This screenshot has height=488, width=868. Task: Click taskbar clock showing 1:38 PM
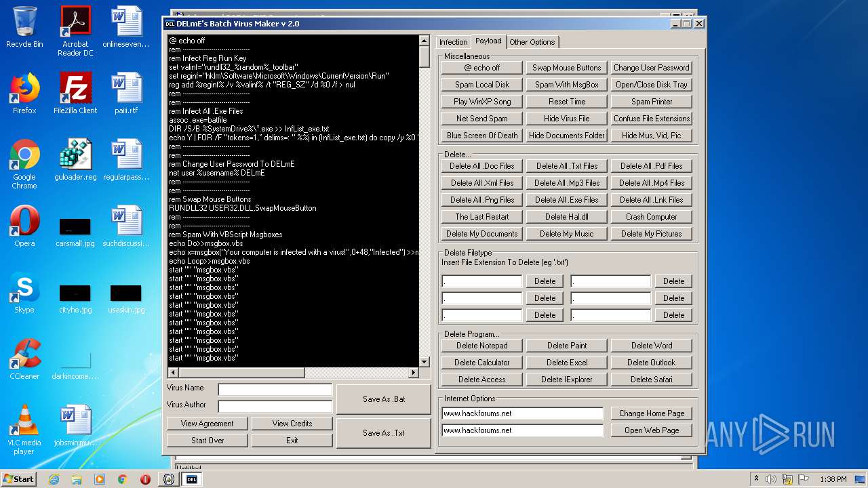tap(833, 479)
